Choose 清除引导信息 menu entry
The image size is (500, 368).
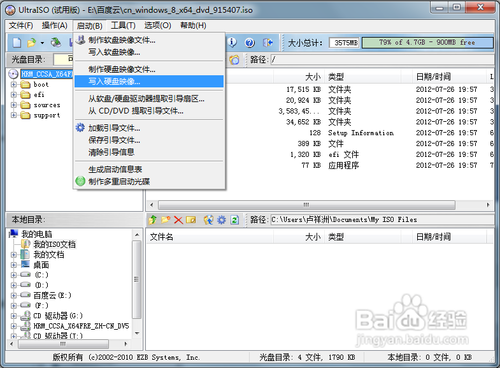point(149,152)
